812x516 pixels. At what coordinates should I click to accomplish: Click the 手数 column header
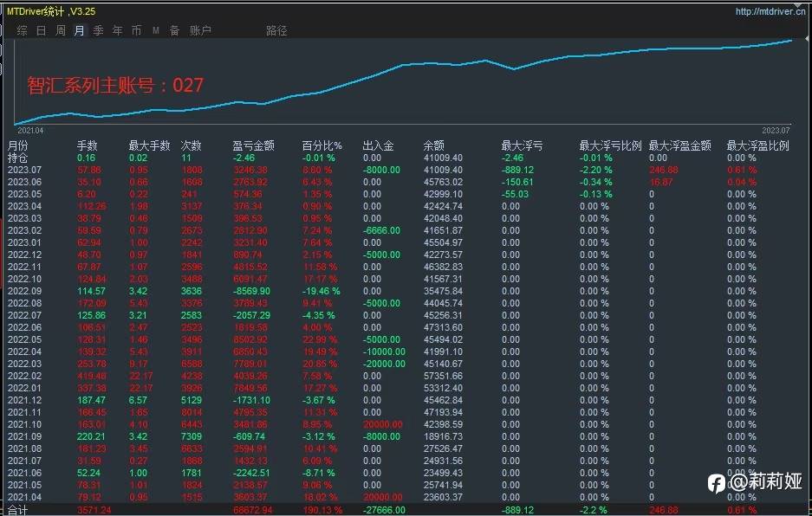click(87, 146)
